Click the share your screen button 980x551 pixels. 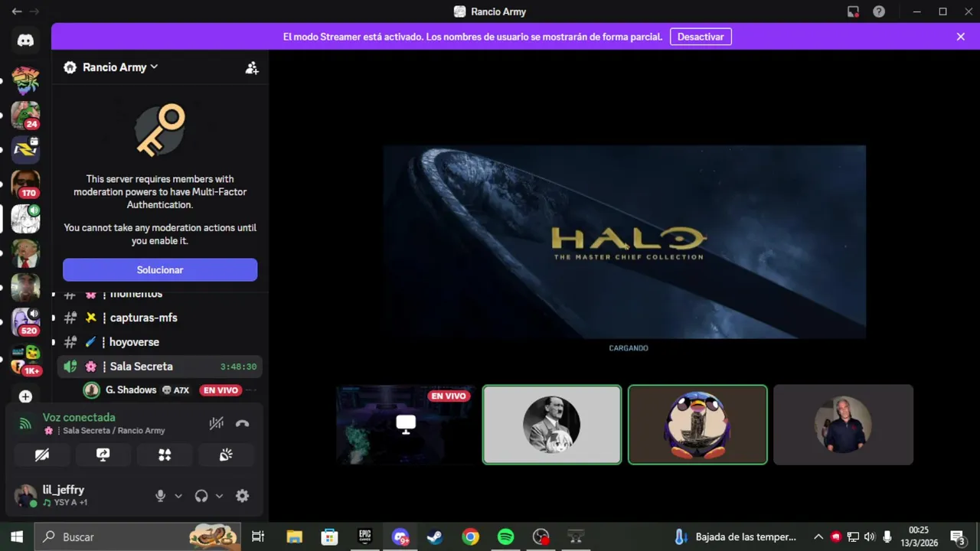(103, 455)
